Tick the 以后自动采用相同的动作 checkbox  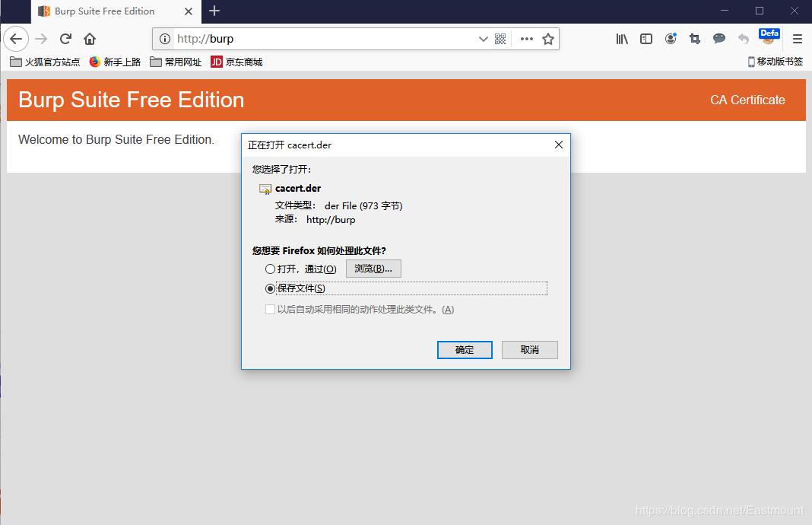(x=270, y=310)
